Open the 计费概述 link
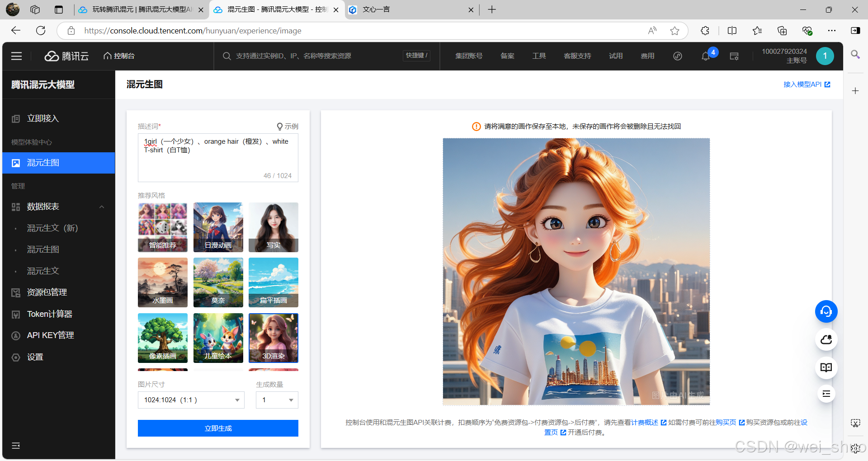This screenshot has width=868, height=461. [645, 423]
